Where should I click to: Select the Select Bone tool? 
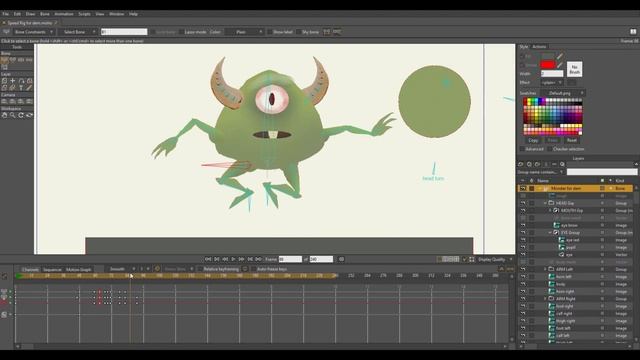[4, 60]
